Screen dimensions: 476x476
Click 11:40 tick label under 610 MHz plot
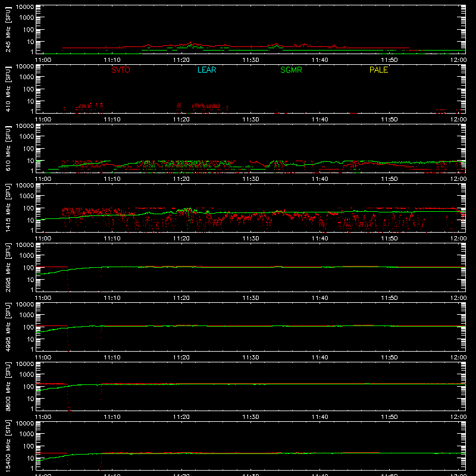click(320, 179)
